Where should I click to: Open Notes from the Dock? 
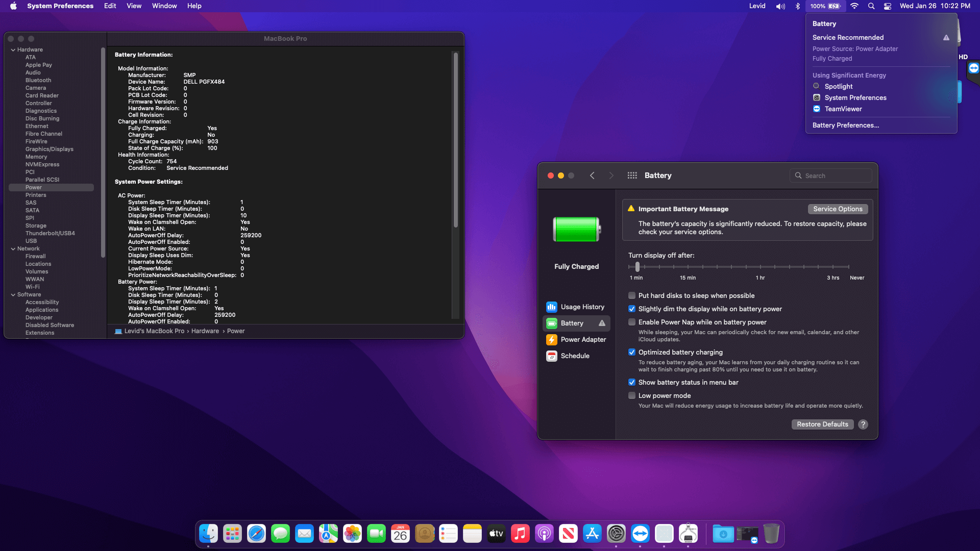[x=472, y=534]
